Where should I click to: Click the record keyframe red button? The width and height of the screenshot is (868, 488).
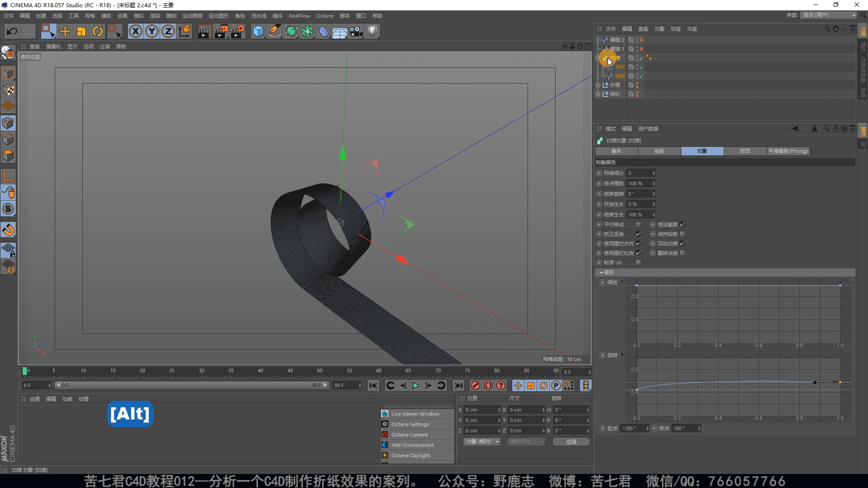point(475,385)
